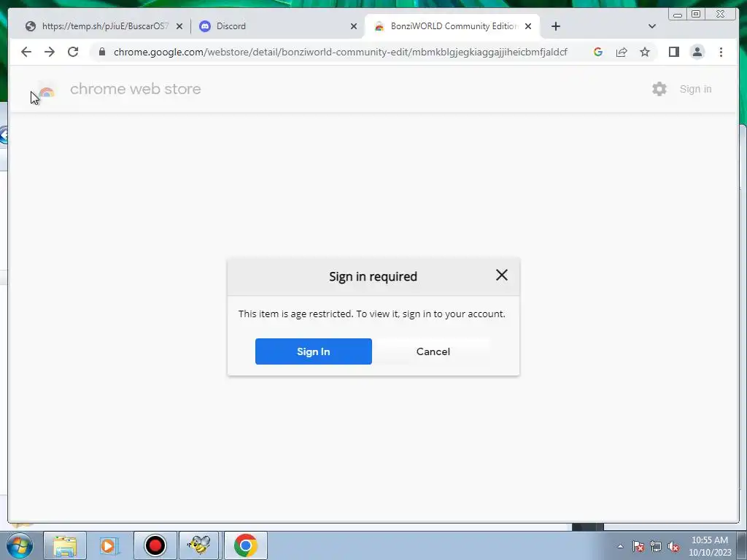Click the Sign in link in web store header

[x=695, y=89]
